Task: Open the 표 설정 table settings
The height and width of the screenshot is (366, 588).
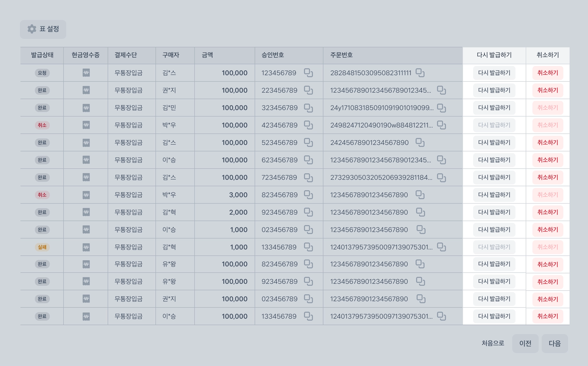Action: [43, 29]
